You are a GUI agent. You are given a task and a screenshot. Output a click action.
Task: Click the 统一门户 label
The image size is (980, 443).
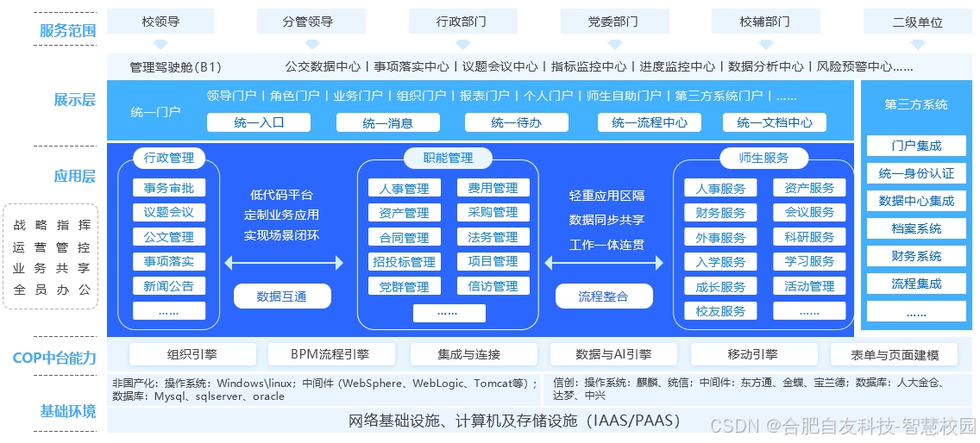(155, 112)
